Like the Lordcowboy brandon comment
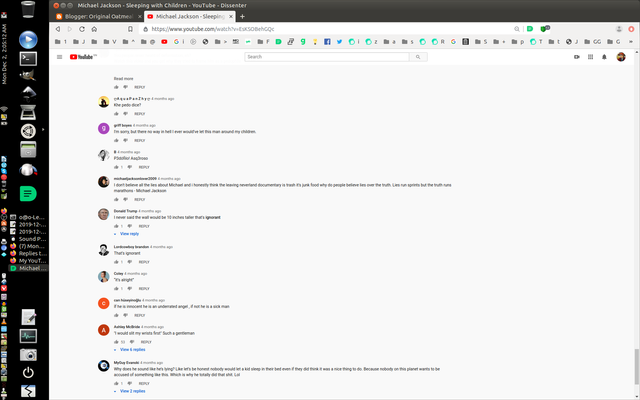 click(116, 262)
